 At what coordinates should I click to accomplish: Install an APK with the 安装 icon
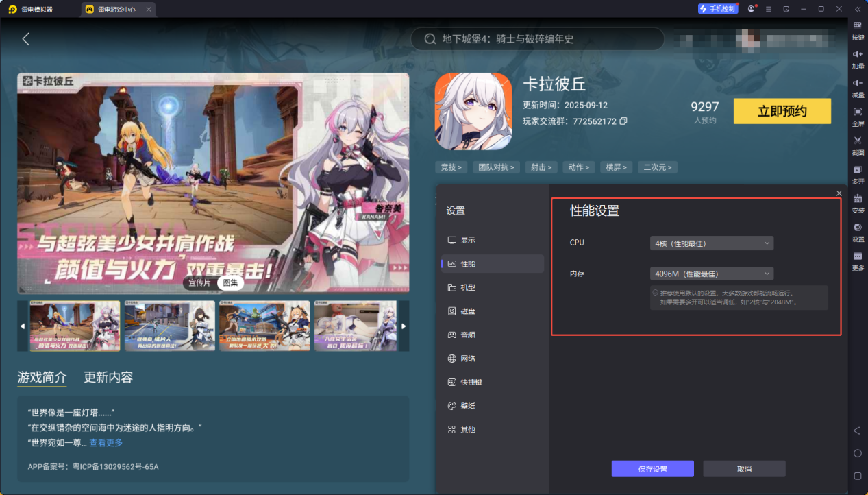(856, 206)
